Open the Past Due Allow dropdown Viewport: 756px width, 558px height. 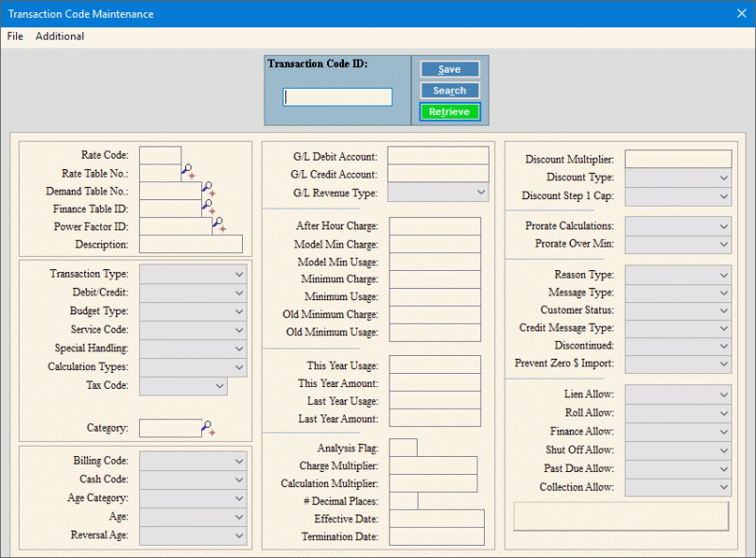click(679, 469)
